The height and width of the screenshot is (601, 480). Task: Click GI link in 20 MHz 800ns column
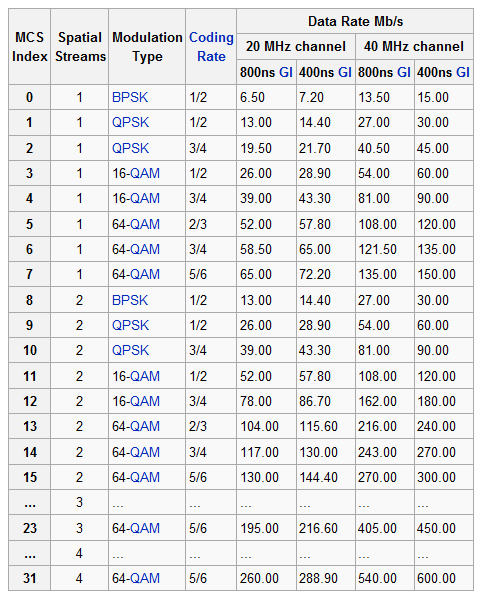click(286, 72)
